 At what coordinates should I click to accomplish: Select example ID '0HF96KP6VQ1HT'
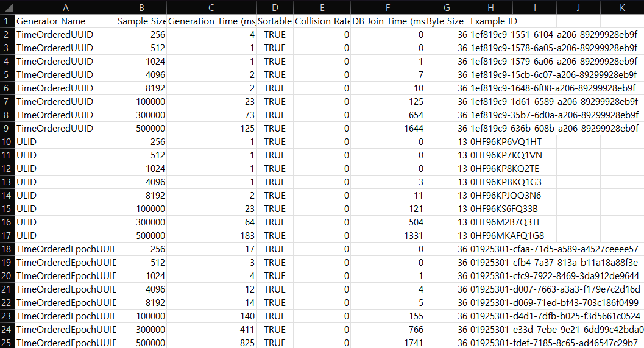(x=506, y=142)
